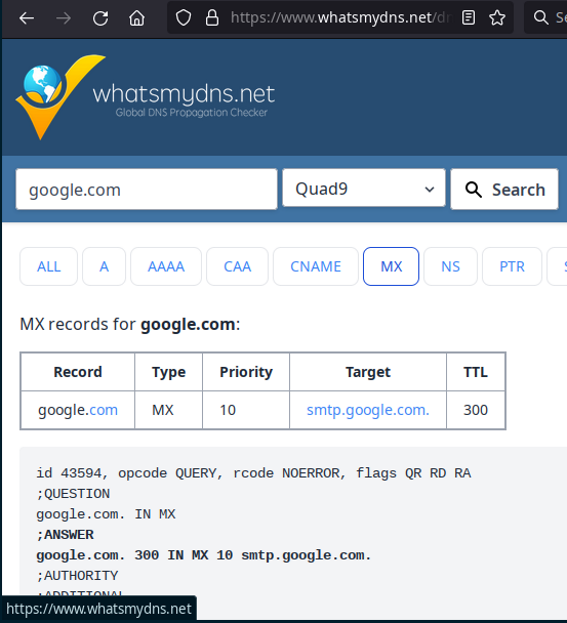Click the whatsmydns.net site title text
The image size is (567, 623).
[x=183, y=94]
